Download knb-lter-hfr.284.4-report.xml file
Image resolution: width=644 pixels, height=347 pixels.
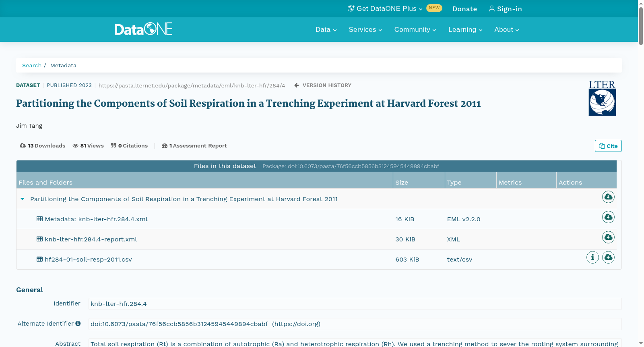coord(608,237)
